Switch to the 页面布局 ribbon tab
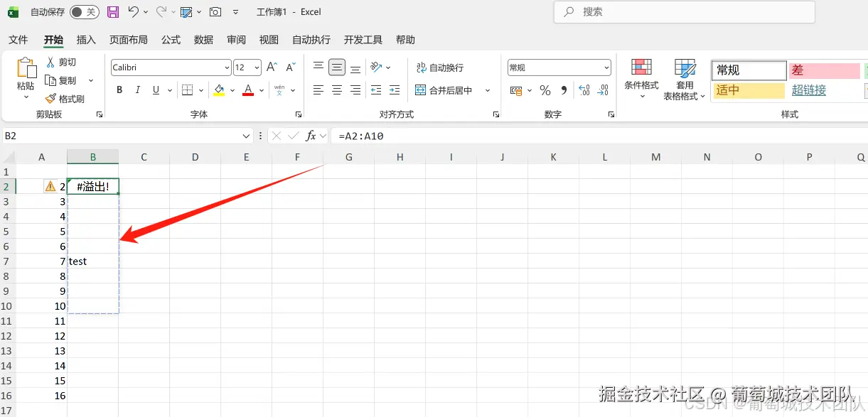Image resolution: width=868 pixels, height=417 pixels. click(129, 40)
